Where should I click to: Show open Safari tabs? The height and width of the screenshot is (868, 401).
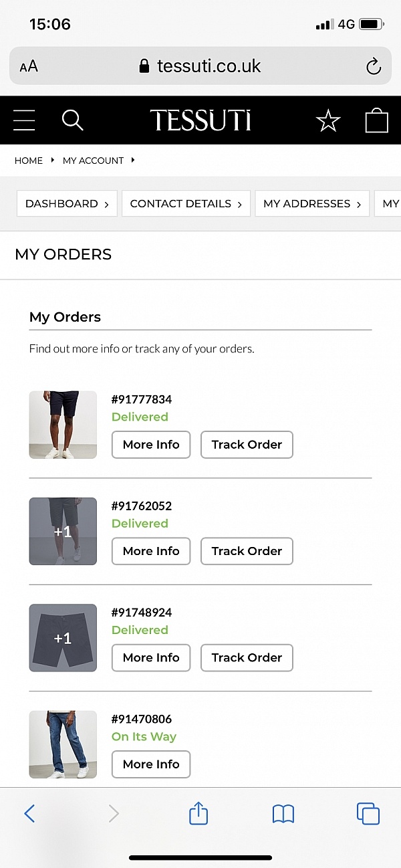coord(368,813)
